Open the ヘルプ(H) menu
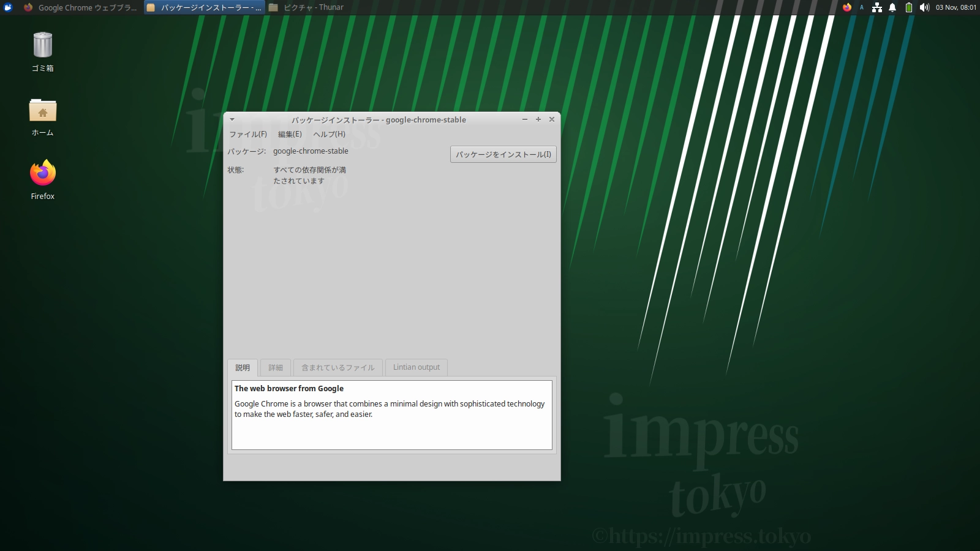This screenshot has height=551, width=980. (x=329, y=134)
